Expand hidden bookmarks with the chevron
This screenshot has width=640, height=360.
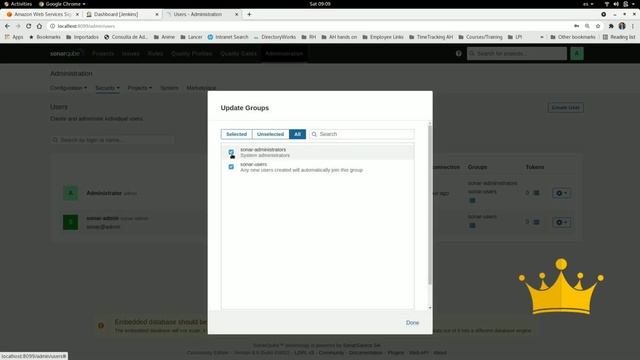click(x=542, y=37)
